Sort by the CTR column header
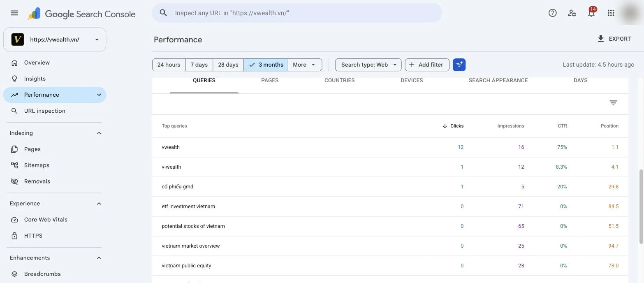This screenshot has height=283, width=644. coord(562,126)
